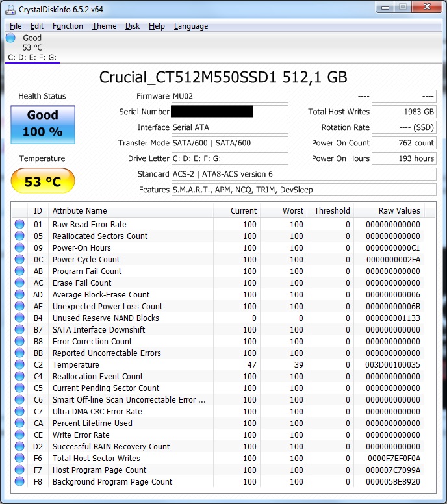Click the Worst column header
This screenshot has height=504, width=447.
pyautogui.click(x=284, y=211)
